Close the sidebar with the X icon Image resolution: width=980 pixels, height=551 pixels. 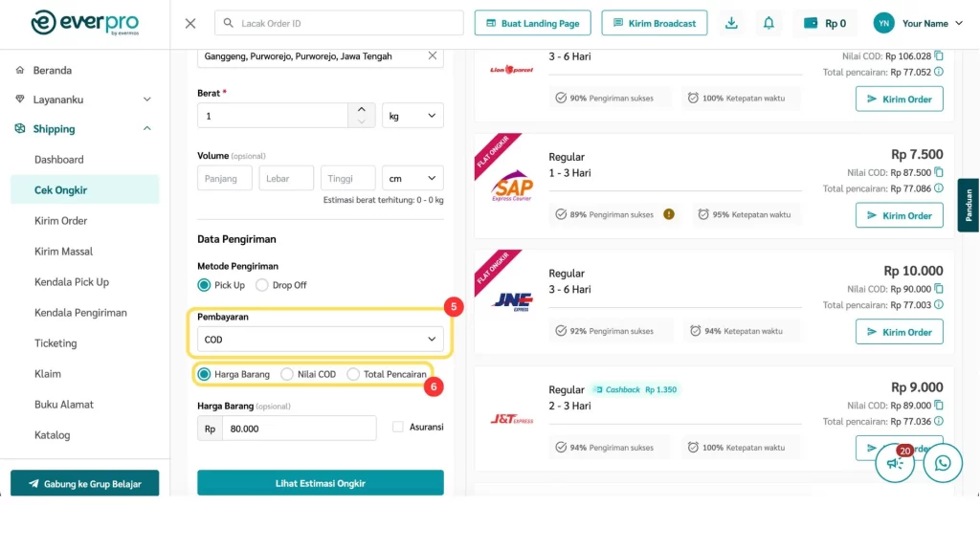190,23
